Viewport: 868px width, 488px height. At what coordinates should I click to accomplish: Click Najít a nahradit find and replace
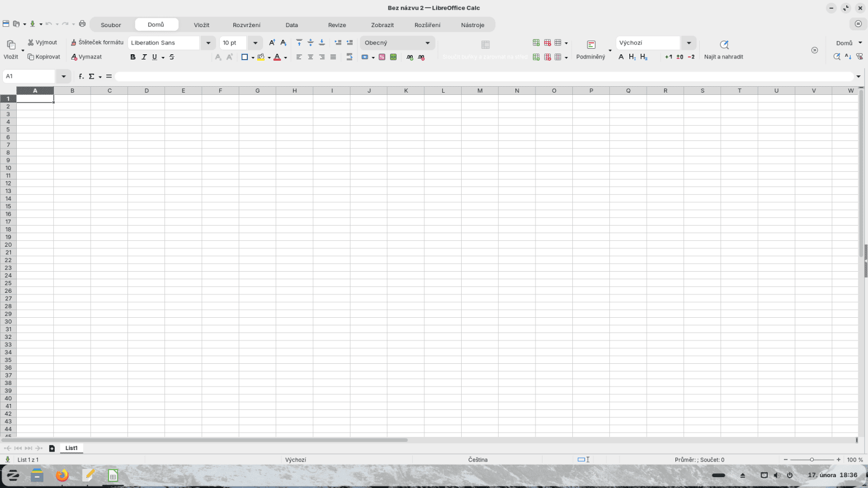tap(724, 49)
